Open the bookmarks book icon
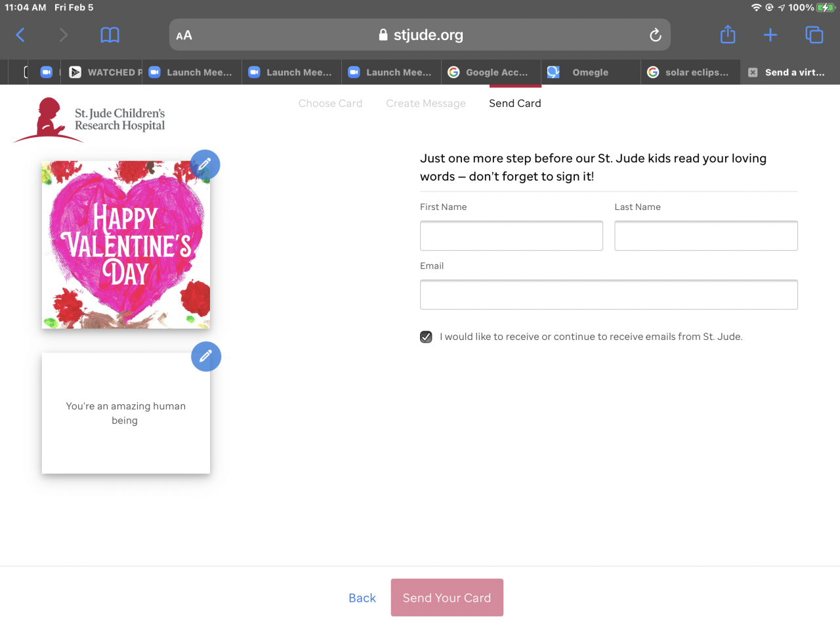 point(110,35)
